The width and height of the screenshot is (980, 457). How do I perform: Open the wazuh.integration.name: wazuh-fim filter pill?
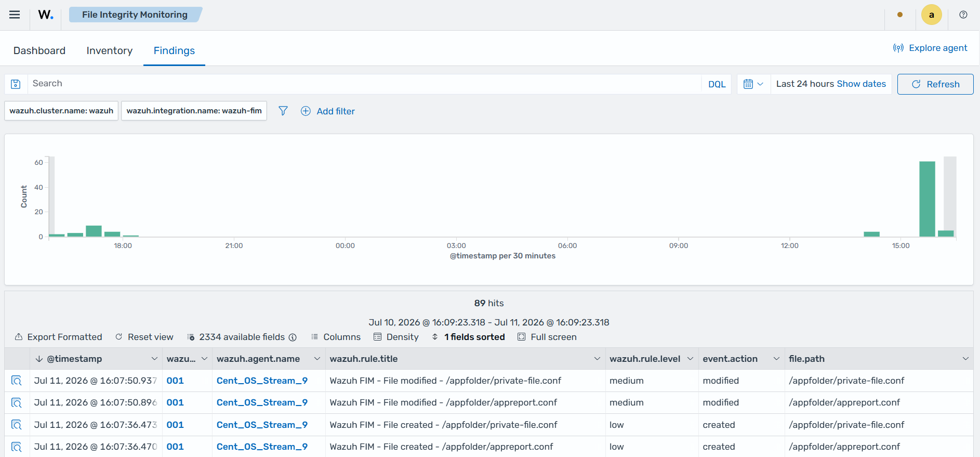click(194, 111)
